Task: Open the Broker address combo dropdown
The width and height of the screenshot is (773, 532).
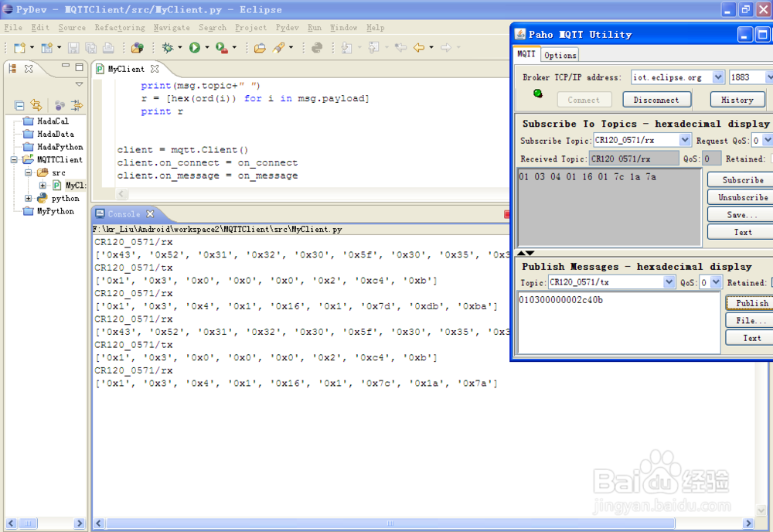Action: [x=718, y=77]
